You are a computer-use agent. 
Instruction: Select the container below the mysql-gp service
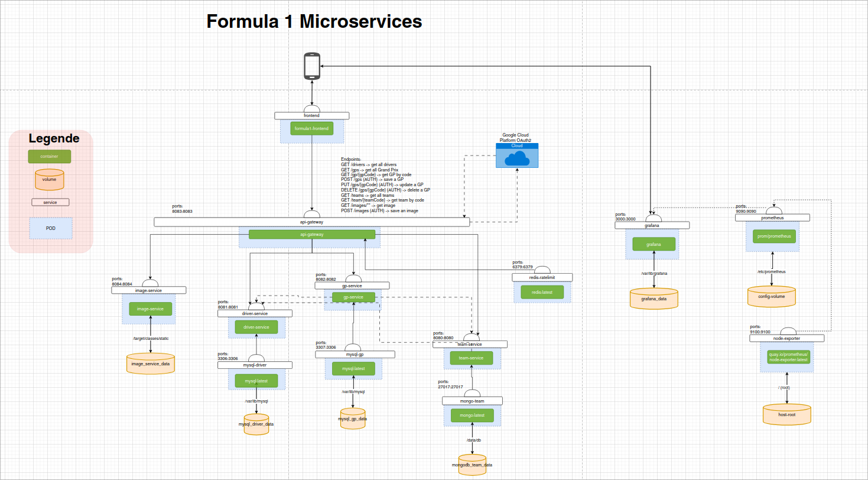[x=353, y=369]
